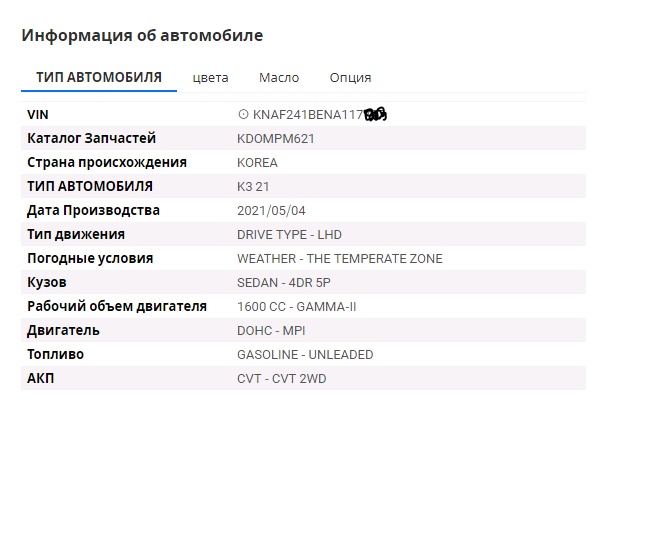
Task: Click WEATHER - THE TEMPERATE ZONE value
Action: click(340, 259)
